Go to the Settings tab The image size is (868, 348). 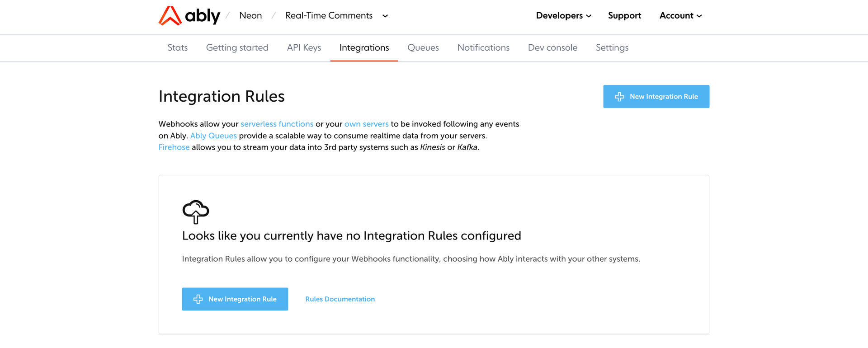tap(612, 48)
